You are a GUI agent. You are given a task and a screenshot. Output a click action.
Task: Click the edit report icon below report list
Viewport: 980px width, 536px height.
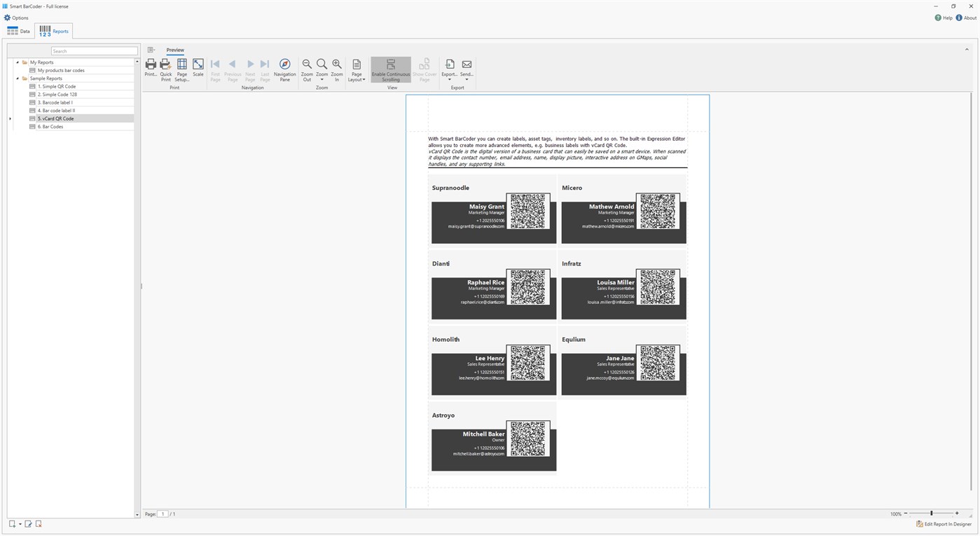click(x=28, y=523)
